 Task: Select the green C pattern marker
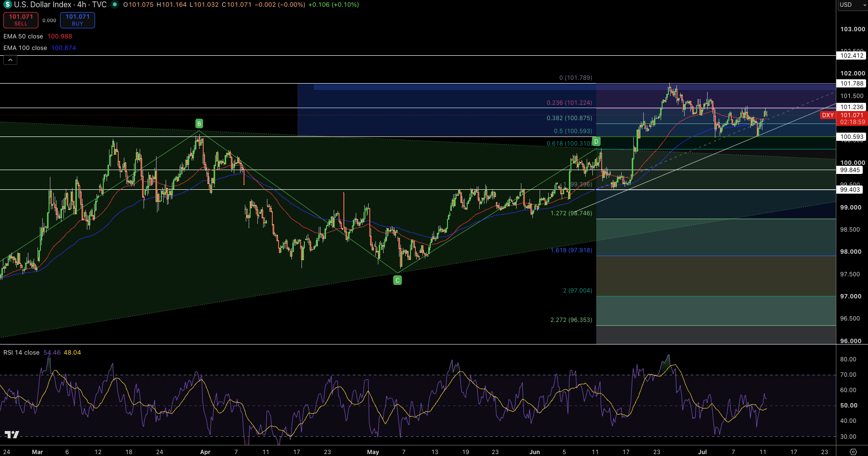(x=398, y=281)
